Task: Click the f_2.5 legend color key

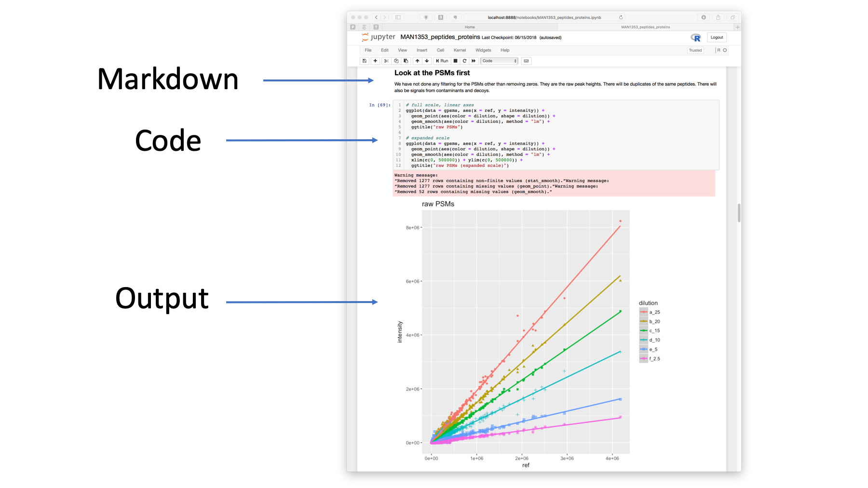Action: coord(643,358)
